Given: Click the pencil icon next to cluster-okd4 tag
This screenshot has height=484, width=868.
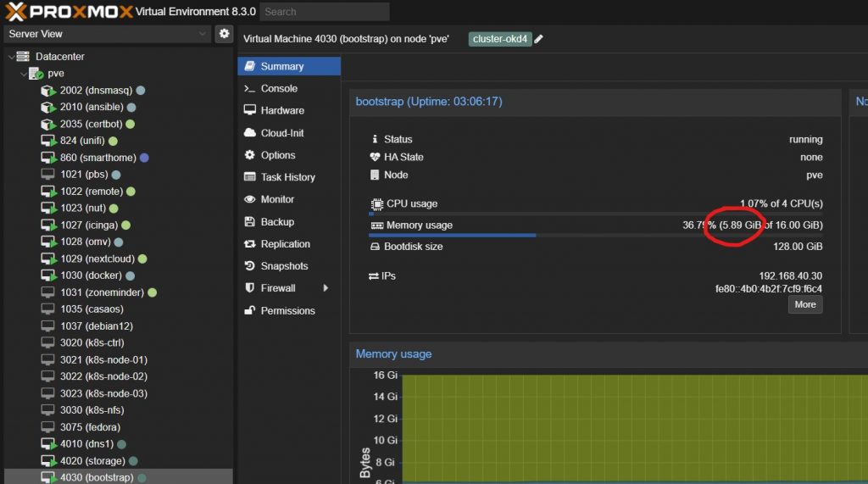Looking at the screenshot, I should 539,39.
